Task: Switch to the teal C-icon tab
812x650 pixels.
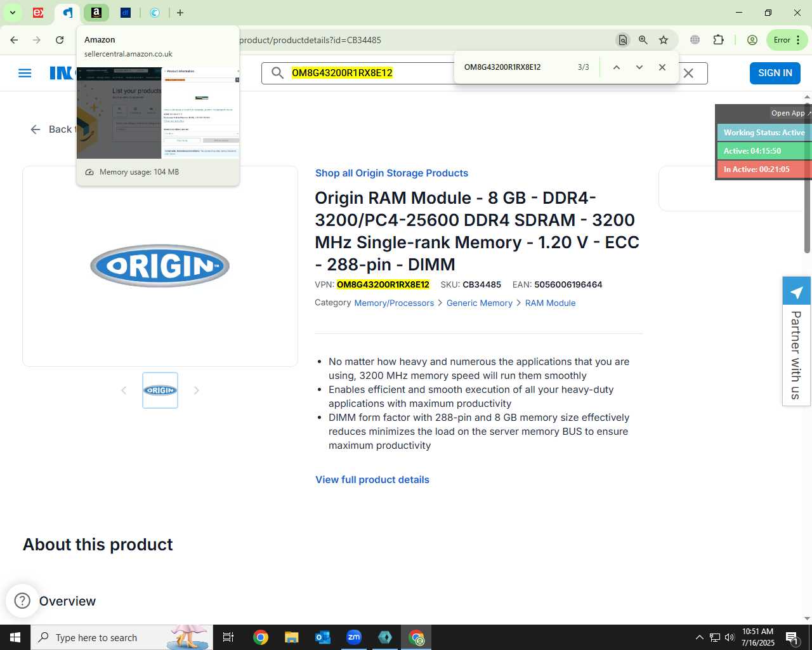Action: pos(155,13)
